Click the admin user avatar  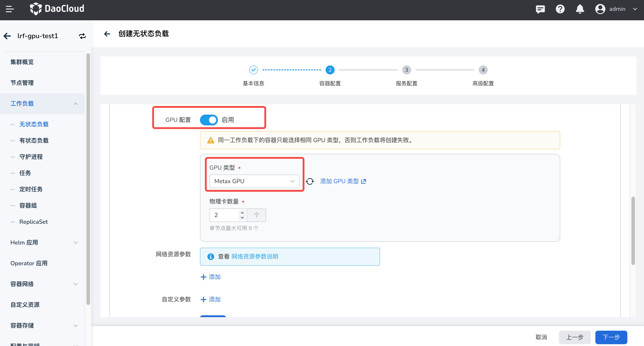click(600, 9)
